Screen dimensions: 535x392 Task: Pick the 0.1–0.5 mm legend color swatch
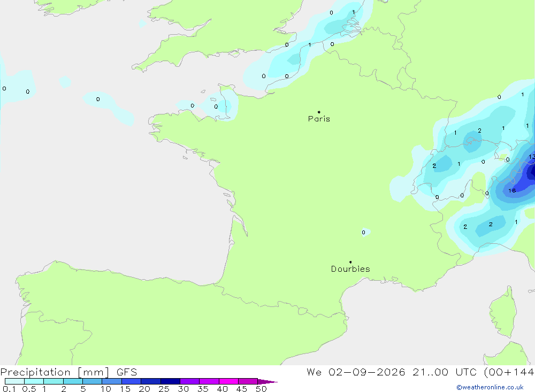pos(14,381)
